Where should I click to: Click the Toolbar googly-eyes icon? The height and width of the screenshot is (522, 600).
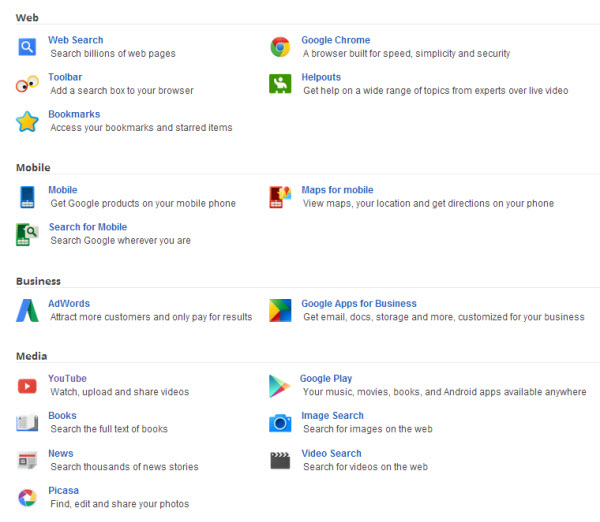click(27, 84)
